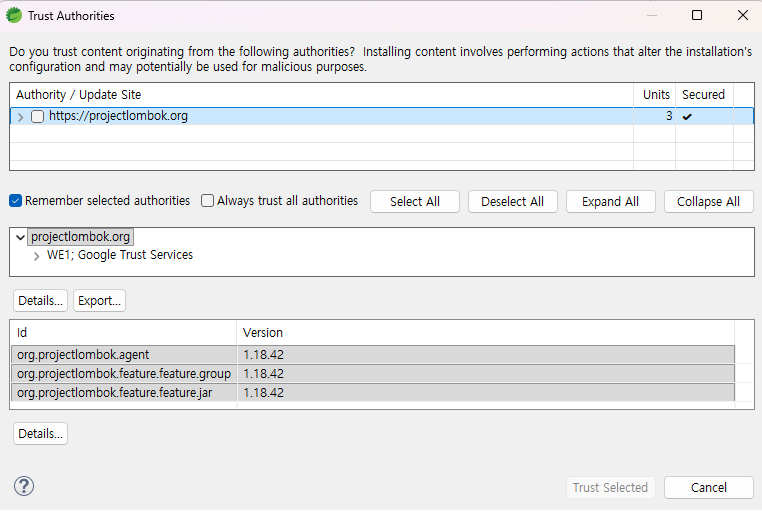
Task: Click the Id column header
Action: (x=123, y=333)
